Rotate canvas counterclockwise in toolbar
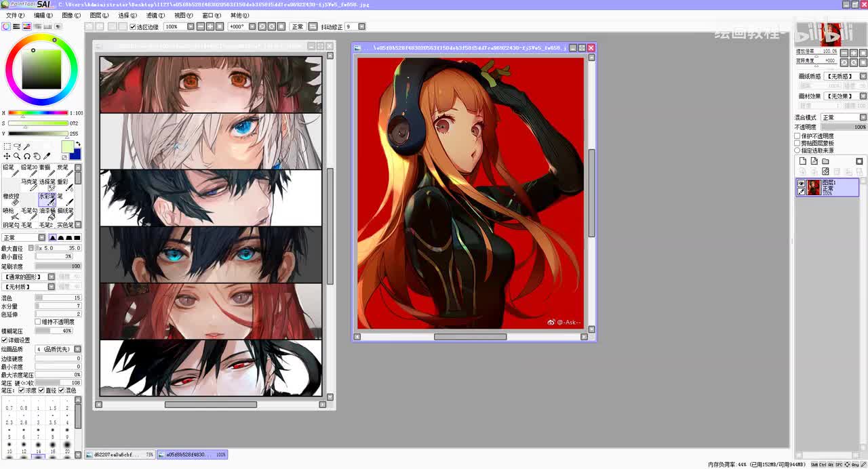868x469 pixels. click(262, 26)
